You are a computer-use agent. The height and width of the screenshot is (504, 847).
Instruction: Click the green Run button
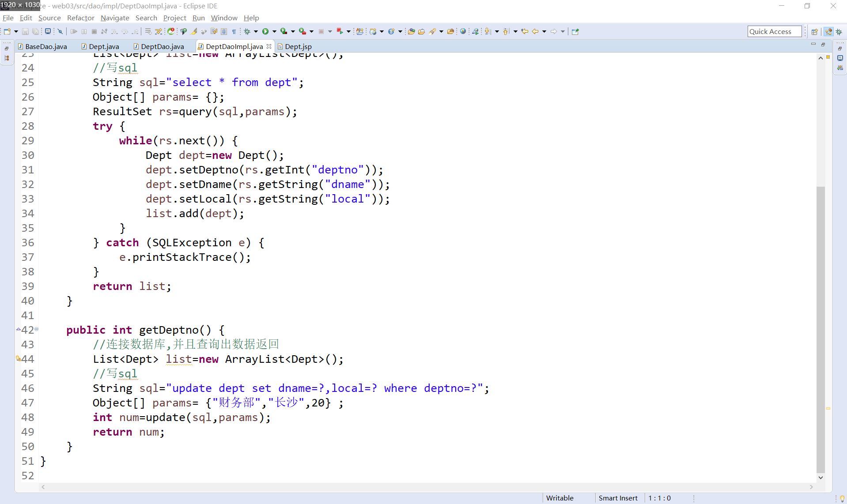click(x=265, y=31)
